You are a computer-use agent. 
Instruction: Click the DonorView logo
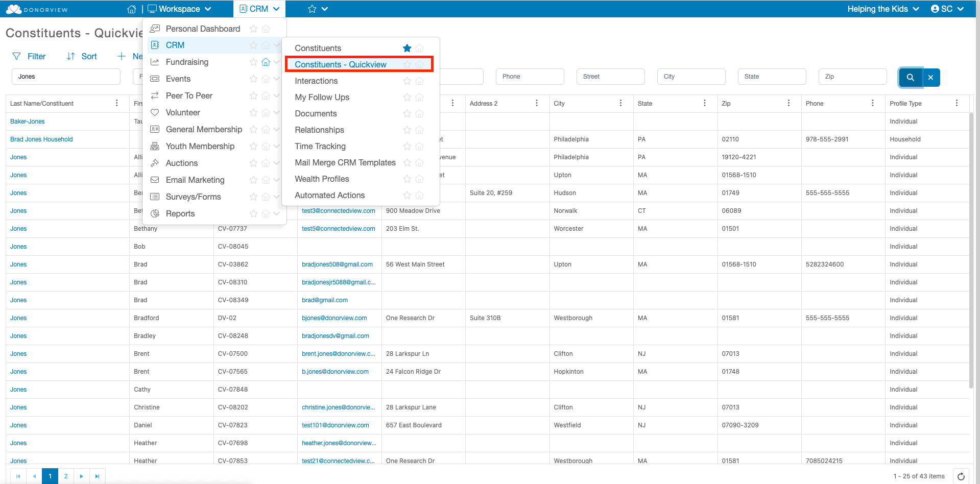[x=37, y=9]
